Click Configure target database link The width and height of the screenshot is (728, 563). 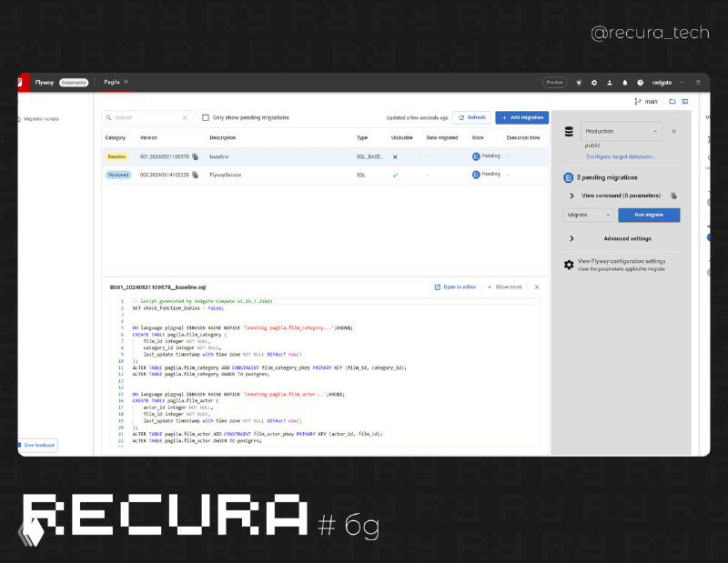[621, 156]
